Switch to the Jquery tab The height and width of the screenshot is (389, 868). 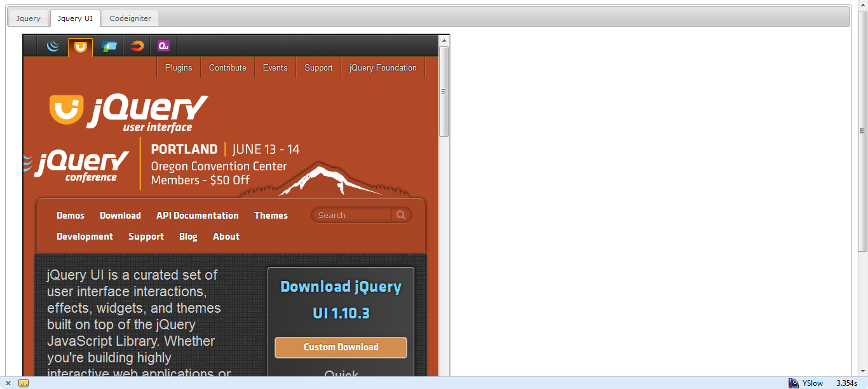[29, 18]
